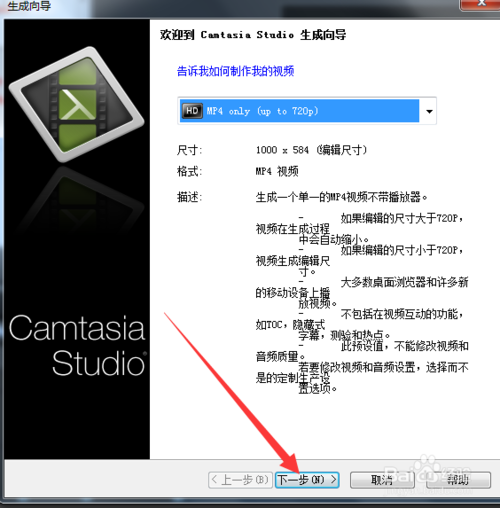Click the disabled 上一步(B) back button
Screen dimensions: 500x508
(241, 480)
